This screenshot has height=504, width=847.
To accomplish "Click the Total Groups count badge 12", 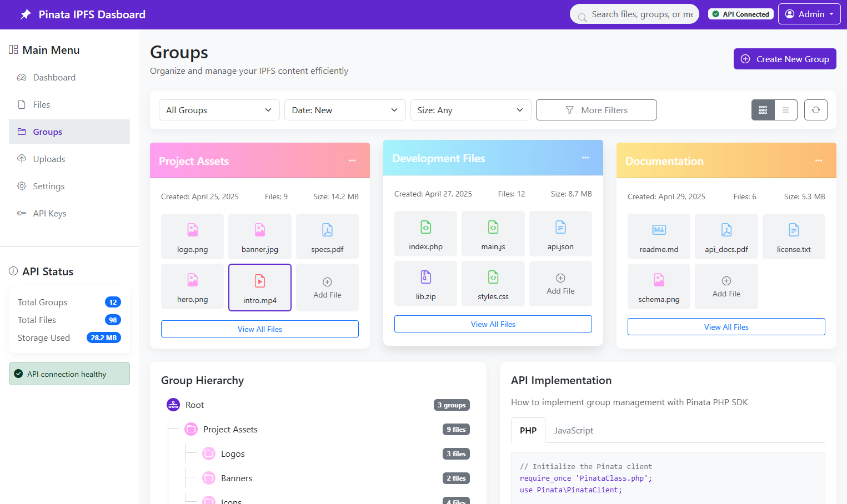I will [x=113, y=302].
